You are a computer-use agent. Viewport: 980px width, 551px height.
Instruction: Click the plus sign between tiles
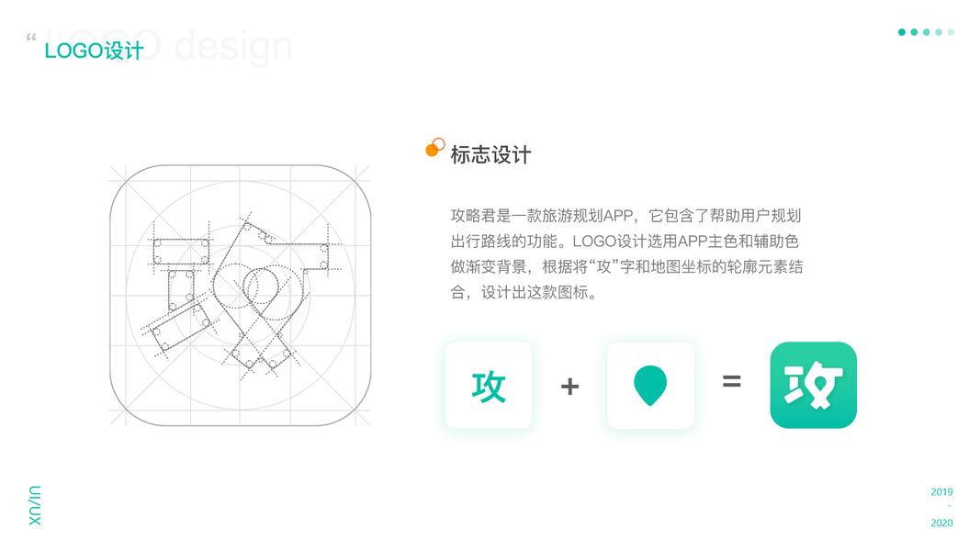[x=570, y=386]
